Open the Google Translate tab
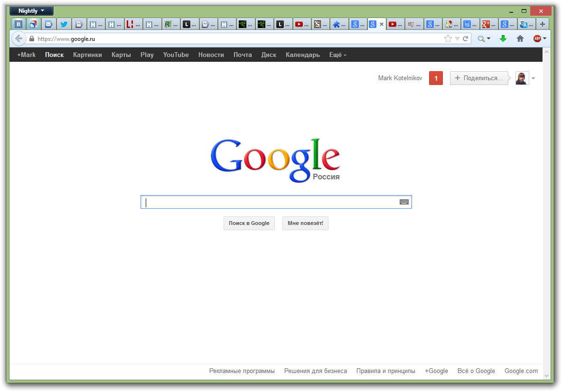This screenshot has height=392, width=562. tap(526, 24)
